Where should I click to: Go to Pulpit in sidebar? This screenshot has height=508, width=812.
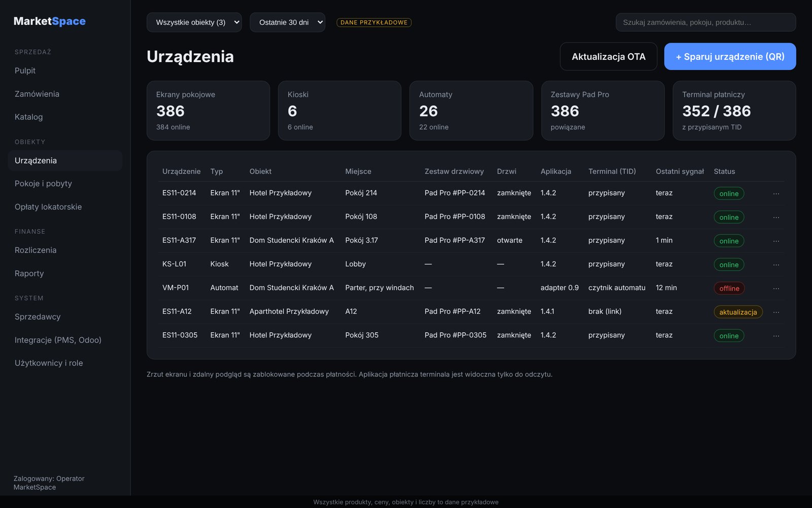(x=65, y=71)
